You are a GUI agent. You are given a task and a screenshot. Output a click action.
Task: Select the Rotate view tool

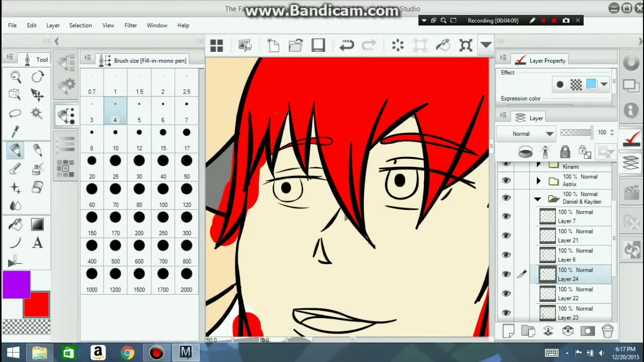[37, 77]
